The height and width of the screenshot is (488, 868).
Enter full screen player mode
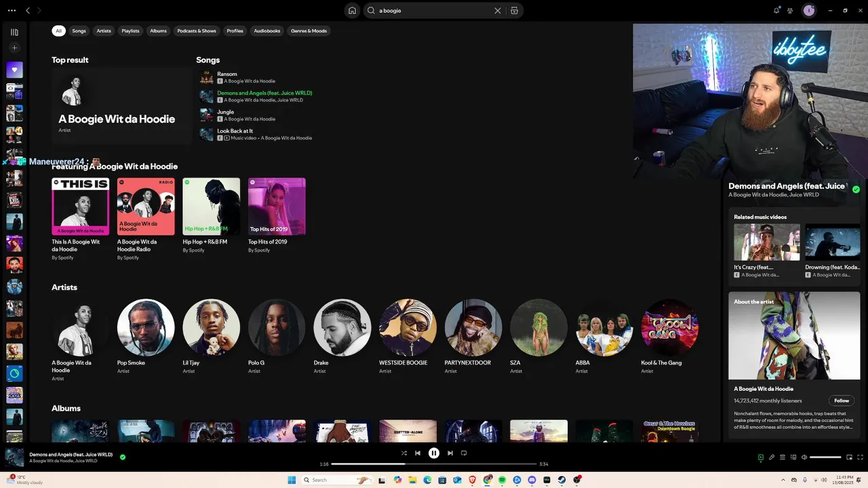tap(861, 457)
